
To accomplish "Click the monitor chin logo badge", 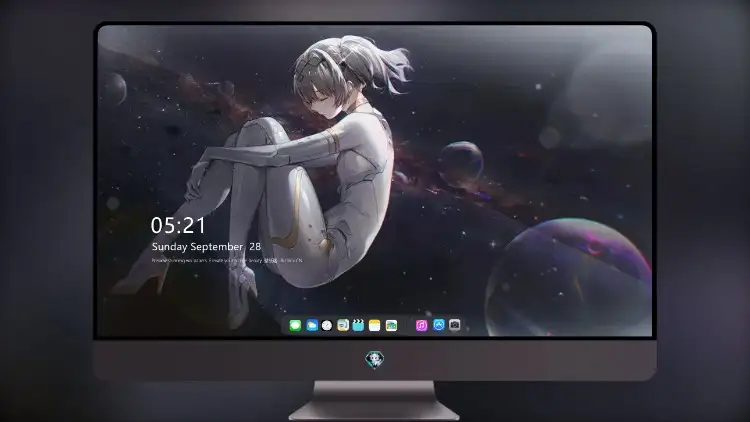I will tap(375, 360).
